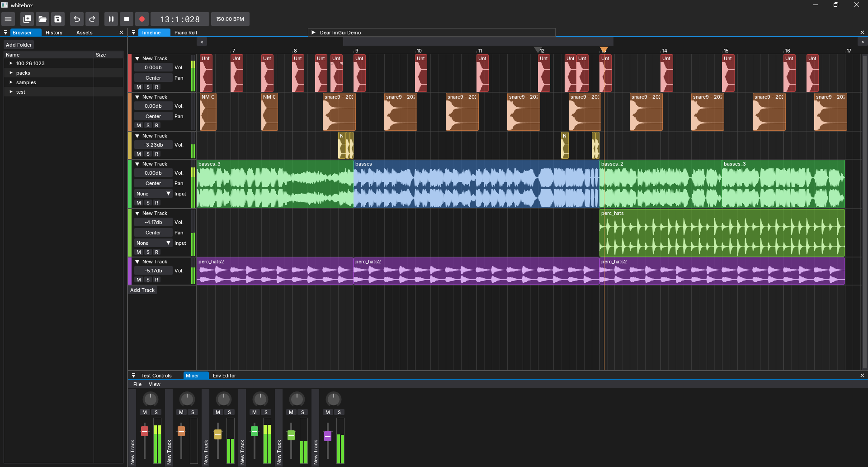
Task: Open a project with the folder icon
Action: 42,19
